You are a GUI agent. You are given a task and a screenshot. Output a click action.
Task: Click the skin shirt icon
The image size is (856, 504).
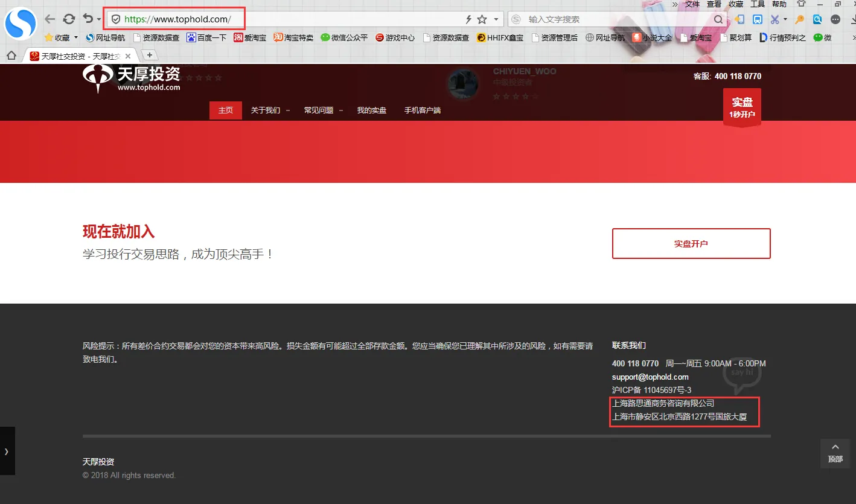[802, 4]
